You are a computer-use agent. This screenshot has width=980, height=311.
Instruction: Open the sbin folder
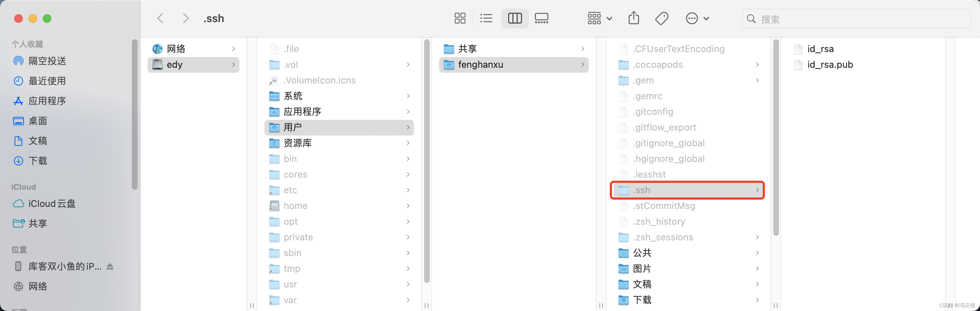click(339, 253)
